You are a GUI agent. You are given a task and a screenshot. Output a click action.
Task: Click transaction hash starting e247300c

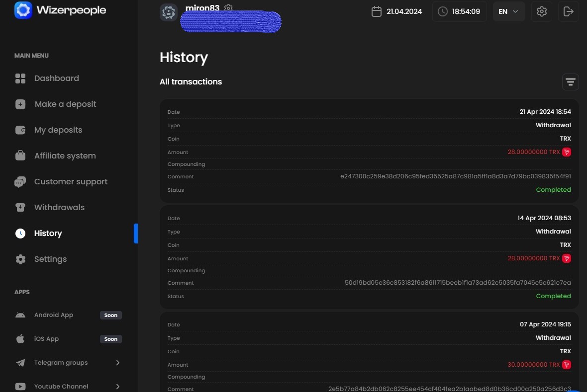(x=455, y=176)
